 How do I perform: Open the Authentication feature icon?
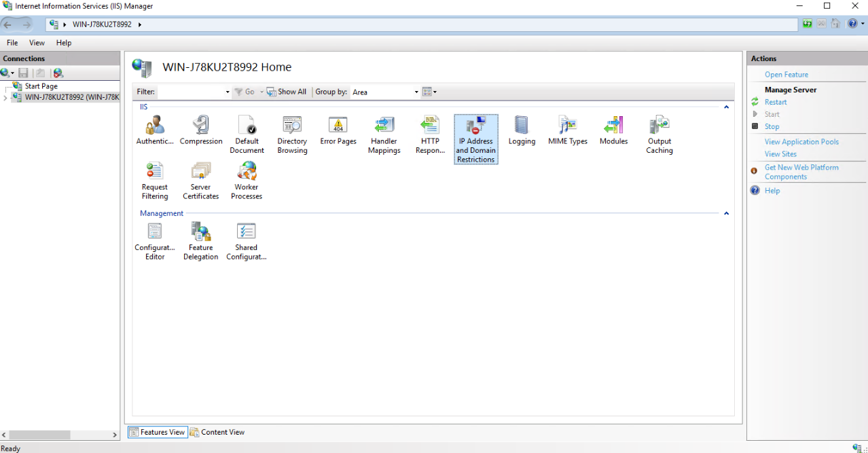pyautogui.click(x=155, y=130)
